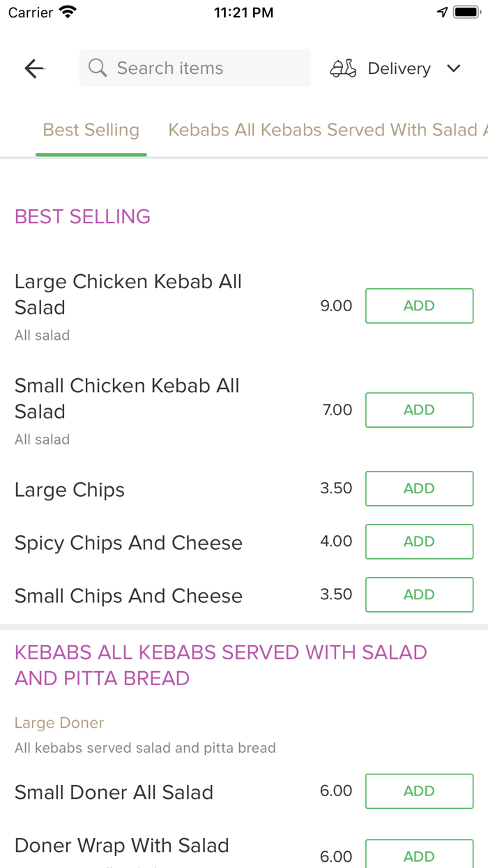Image resolution: width=488 pixels, height=868 pixels.
Task: Add Large Chicken Kebab All Salad
Action: click(419, 306)
